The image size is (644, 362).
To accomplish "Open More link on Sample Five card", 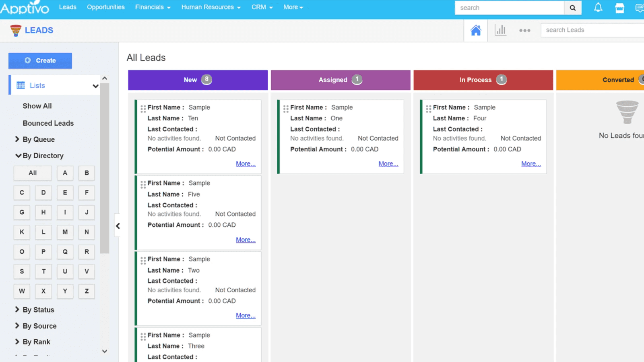I will (246, 240).
